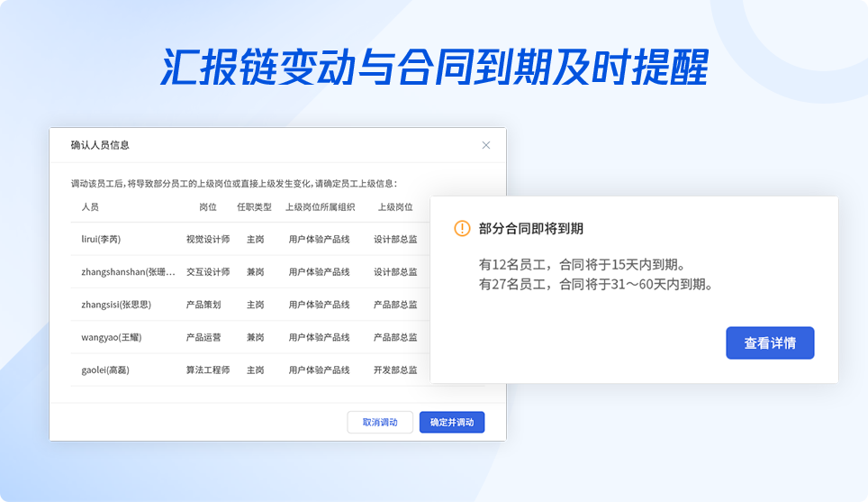The width and height of the screenshot is (868, 502).
Task: Click the 查看详情 button
Action: tap(770, 343)
